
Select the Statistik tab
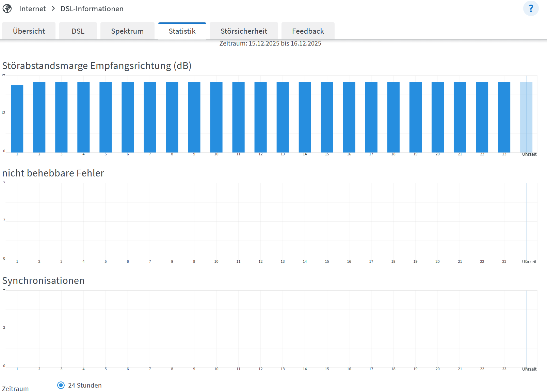[x=182, y=31]
